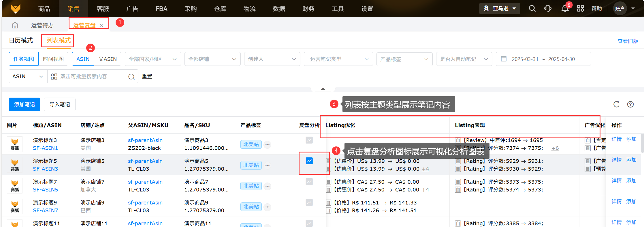Click more tags ellipsis for 演示商品9
Screen dimensions: 644x227
[268, 207]
